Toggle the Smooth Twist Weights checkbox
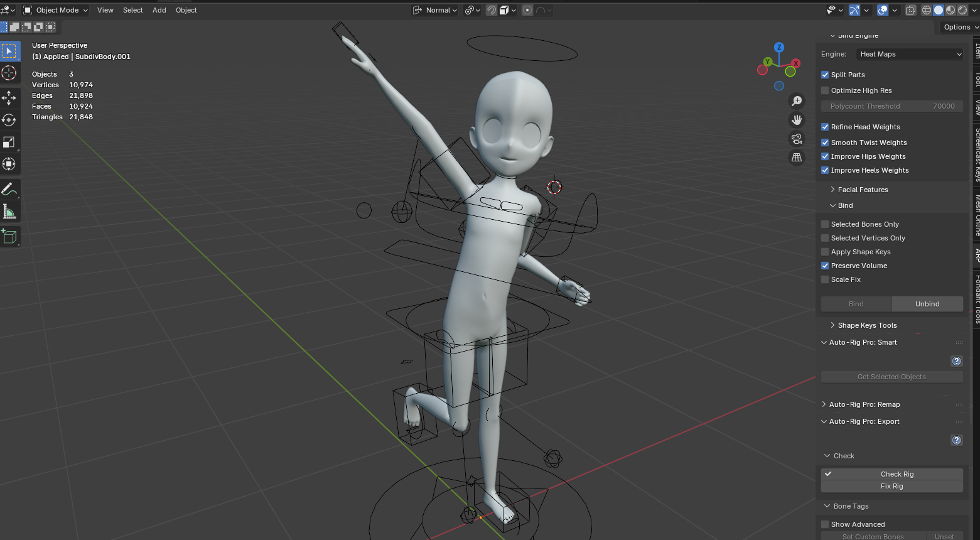This screenshot has height=540, width=980. point(825,143)
